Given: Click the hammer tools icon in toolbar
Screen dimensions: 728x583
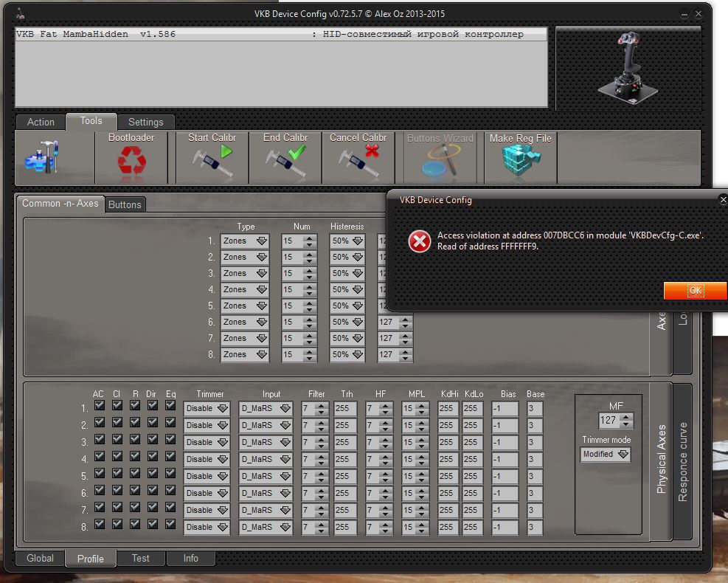Looking at the screenshot, I should tap(42, 158).
